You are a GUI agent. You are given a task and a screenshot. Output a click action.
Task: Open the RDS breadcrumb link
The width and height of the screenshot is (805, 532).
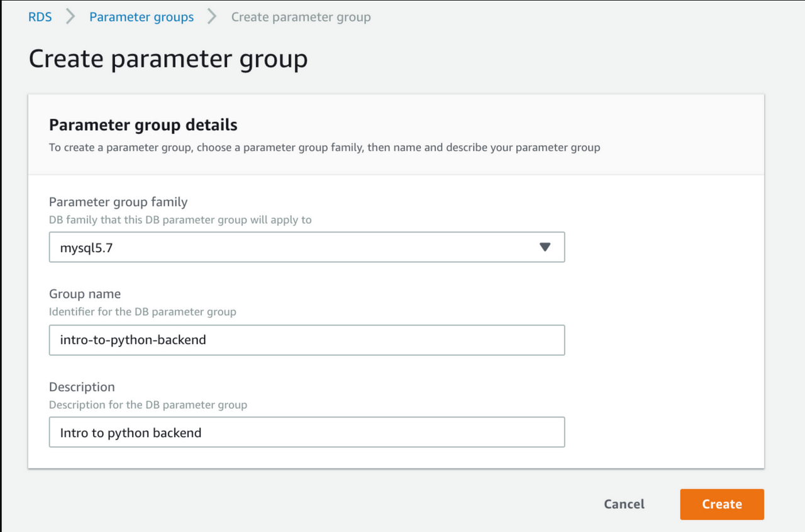(40, 17)
